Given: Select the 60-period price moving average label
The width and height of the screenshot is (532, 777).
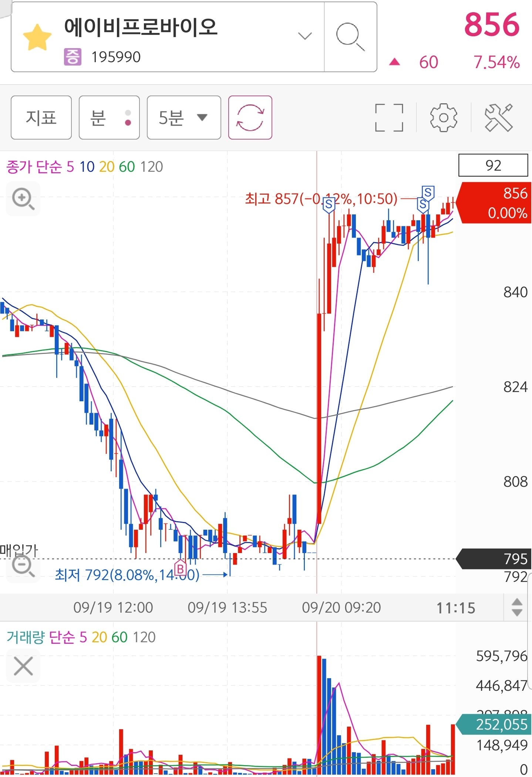Looking at the screenshot, I should (127, 167).
